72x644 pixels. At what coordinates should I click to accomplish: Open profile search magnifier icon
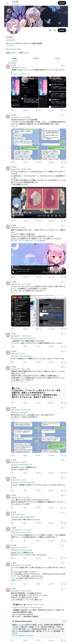point(55,30)
